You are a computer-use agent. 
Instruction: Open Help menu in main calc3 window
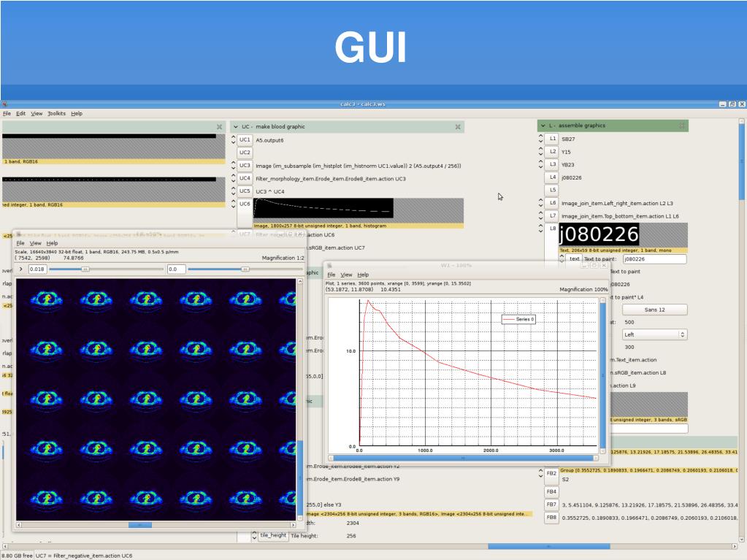tap(77, 114)
